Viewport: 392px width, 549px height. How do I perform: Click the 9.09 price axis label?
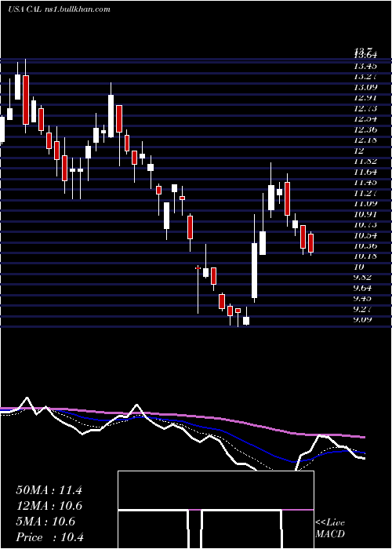tap(364, 320)
